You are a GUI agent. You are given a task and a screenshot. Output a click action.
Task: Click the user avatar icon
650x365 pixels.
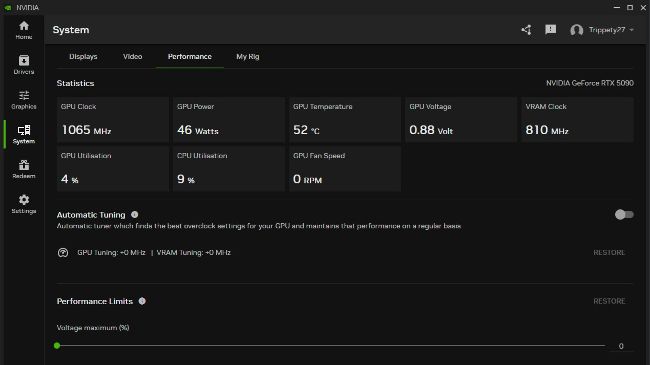[x=576, y=30]
